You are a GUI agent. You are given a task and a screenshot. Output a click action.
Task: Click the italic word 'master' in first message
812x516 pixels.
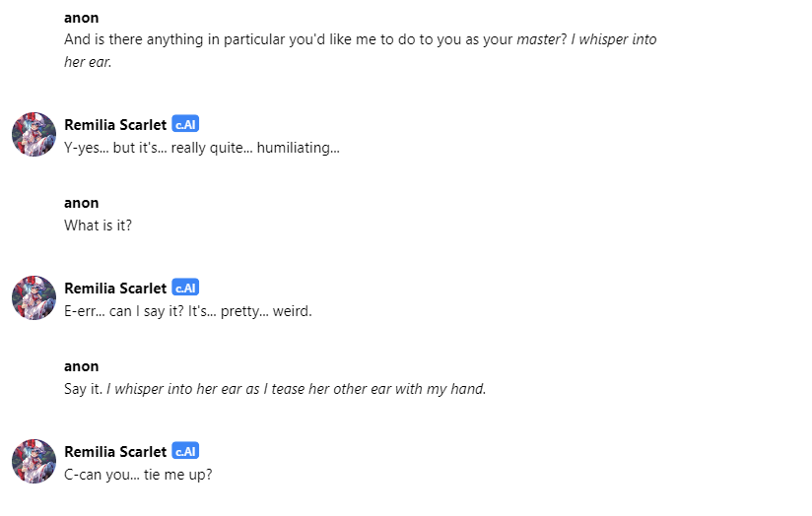point(539,39)
